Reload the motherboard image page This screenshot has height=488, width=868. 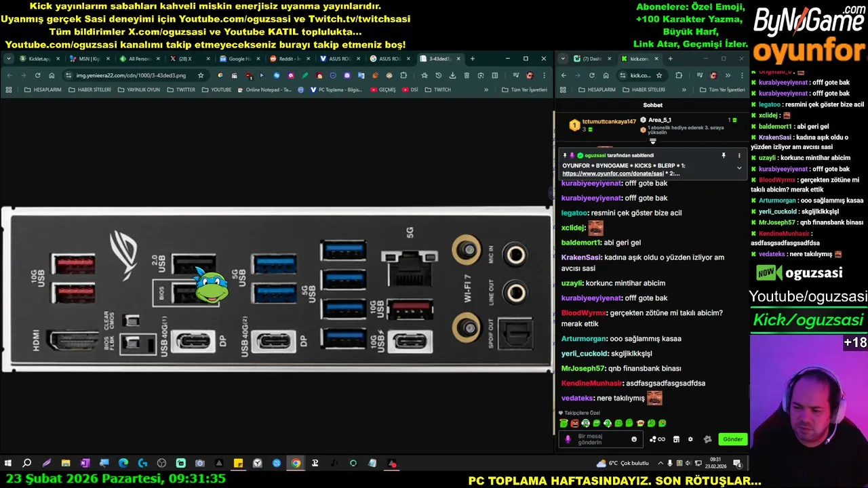tap(37, 75)
